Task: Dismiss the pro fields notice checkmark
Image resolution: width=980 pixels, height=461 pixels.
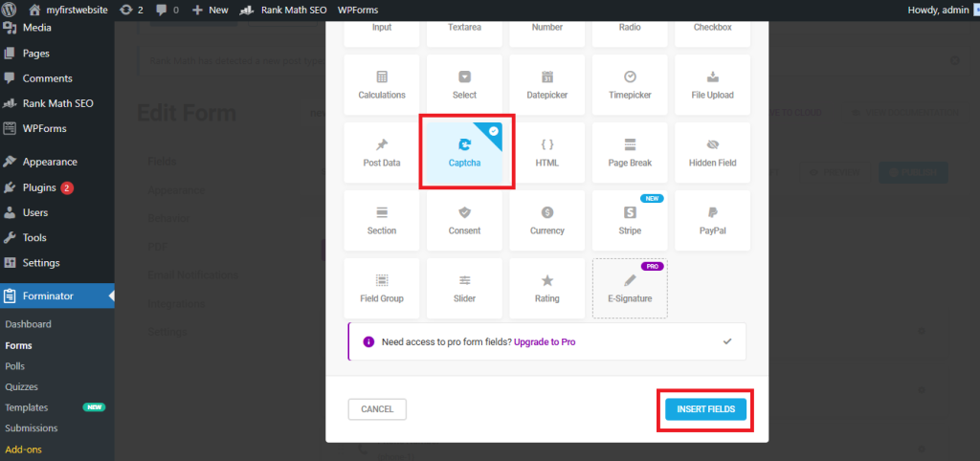Action: point(727,340)
